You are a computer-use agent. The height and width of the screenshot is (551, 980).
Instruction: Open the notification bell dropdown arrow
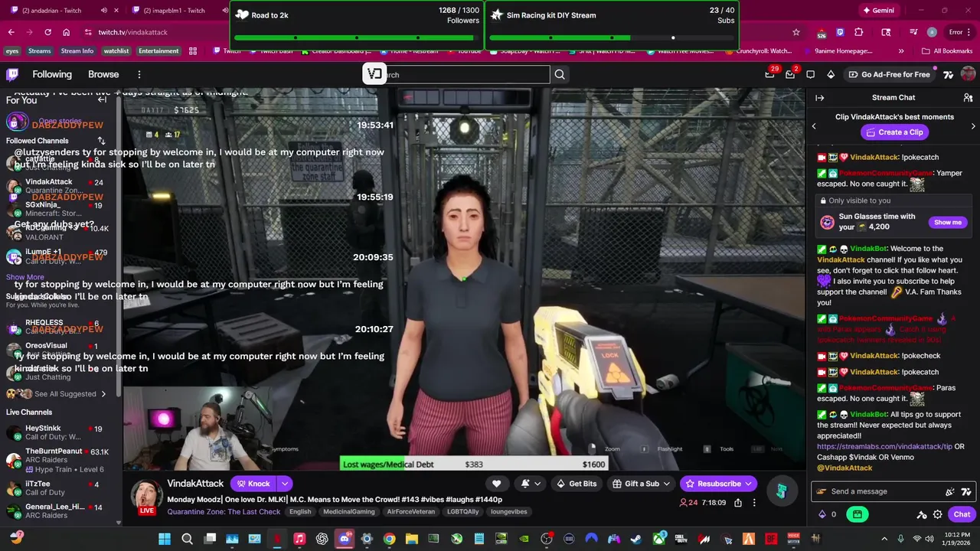point(537,484)
